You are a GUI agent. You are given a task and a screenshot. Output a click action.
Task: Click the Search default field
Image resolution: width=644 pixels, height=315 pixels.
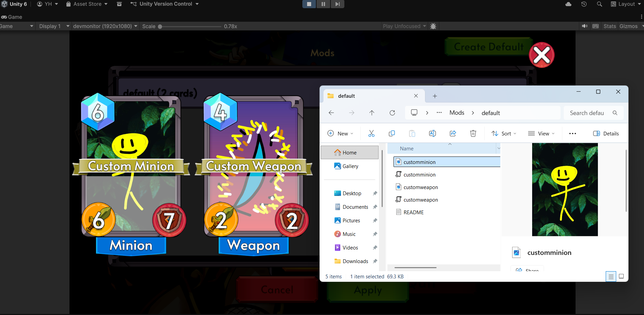pos(593,113)
